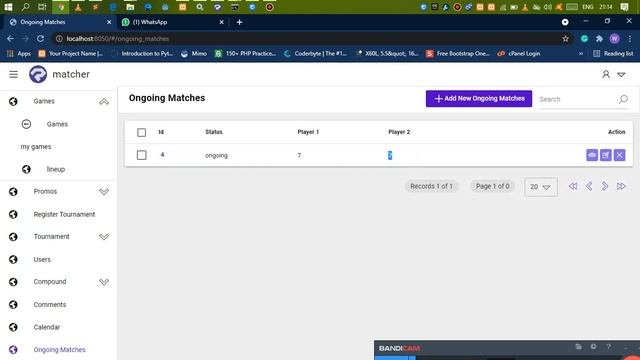Screen dimensions: 640x360
Task: Select all rows with header checkbox
Action: pyautogui.click(x=142, y=132)
